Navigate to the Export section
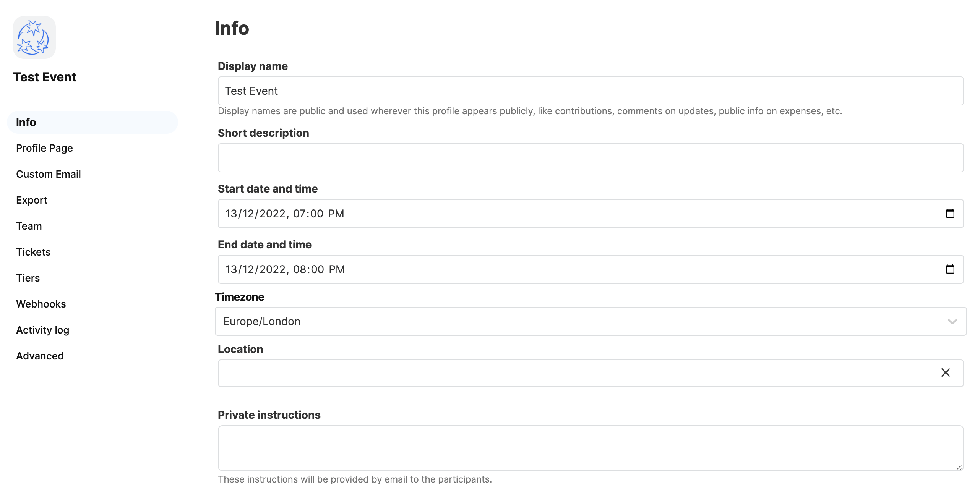 click(x=32, y=200)
